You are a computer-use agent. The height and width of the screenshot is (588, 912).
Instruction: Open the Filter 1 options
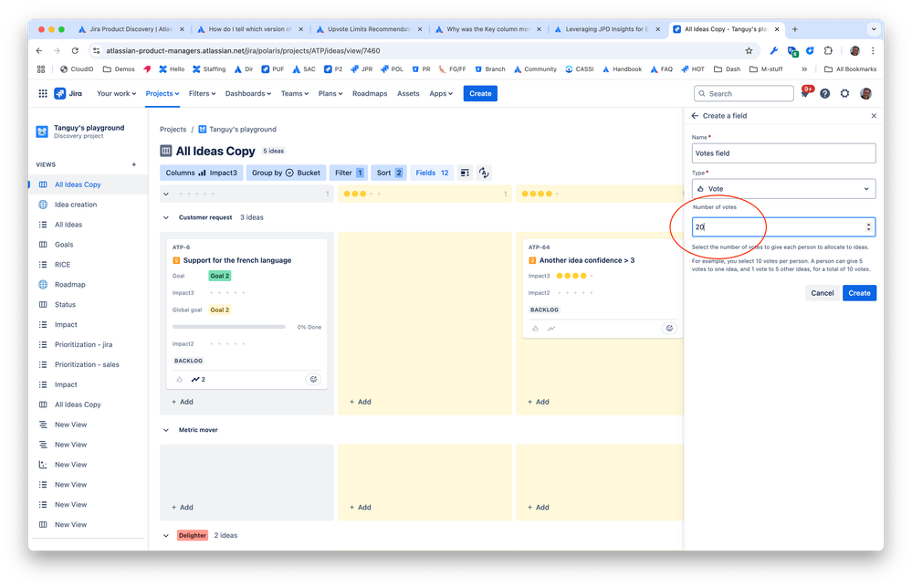tap(349, 173)
